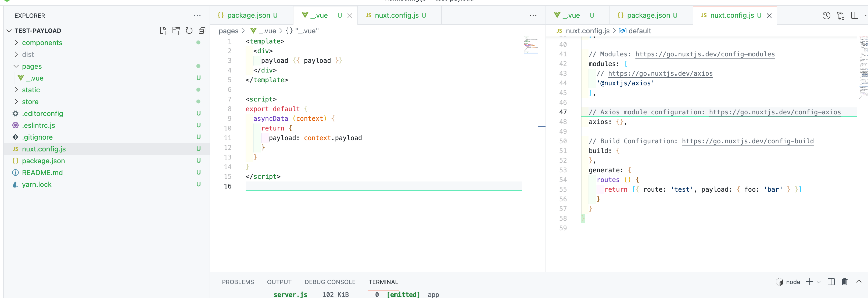Open timeline history icon in editor toolbar
868x298 pixels.
click(826, 16)
